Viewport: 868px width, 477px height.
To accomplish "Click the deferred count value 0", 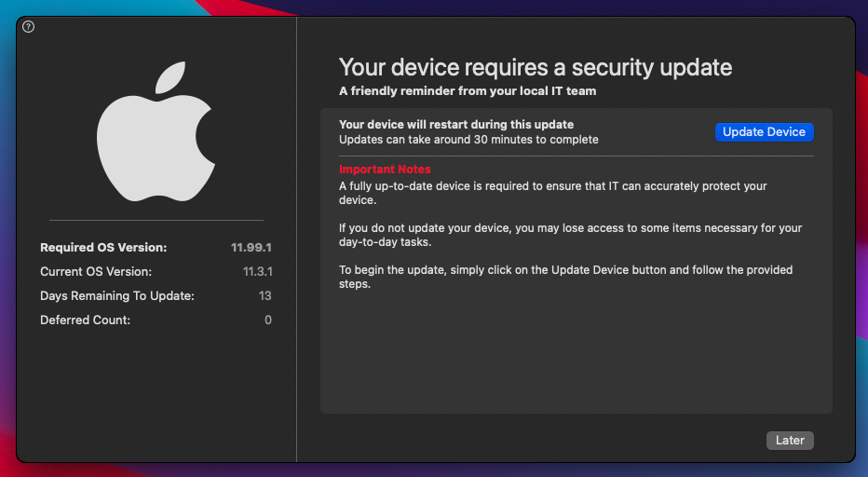I will tap(268, 320).
